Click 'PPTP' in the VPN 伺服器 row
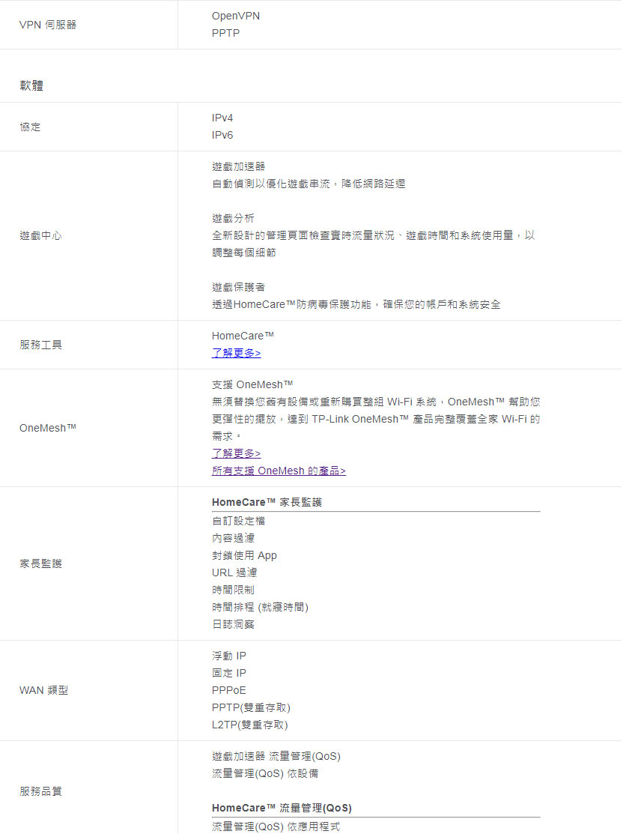Viewport: 644px width, 834px height. [x=226, y=33]
